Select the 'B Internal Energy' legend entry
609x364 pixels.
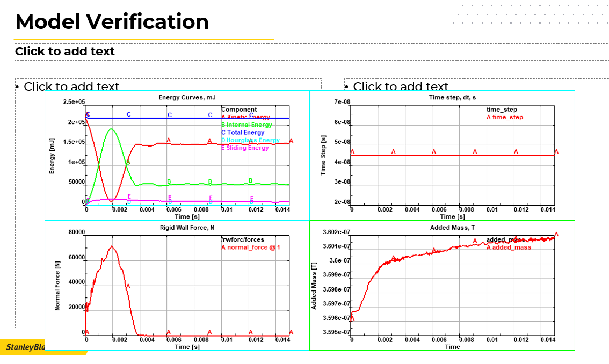pyautogui.click(x=247, y=125)
